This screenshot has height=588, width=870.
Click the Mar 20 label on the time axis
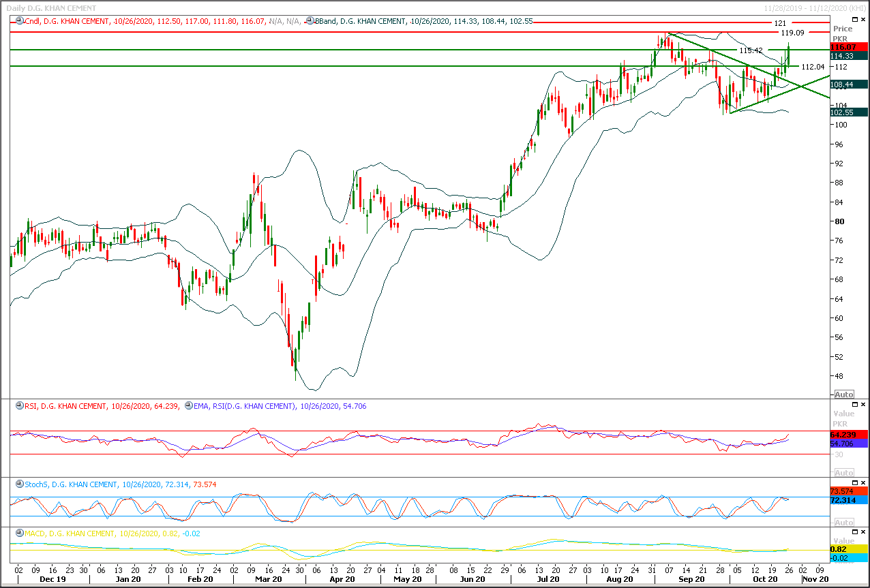coord(269,578)
